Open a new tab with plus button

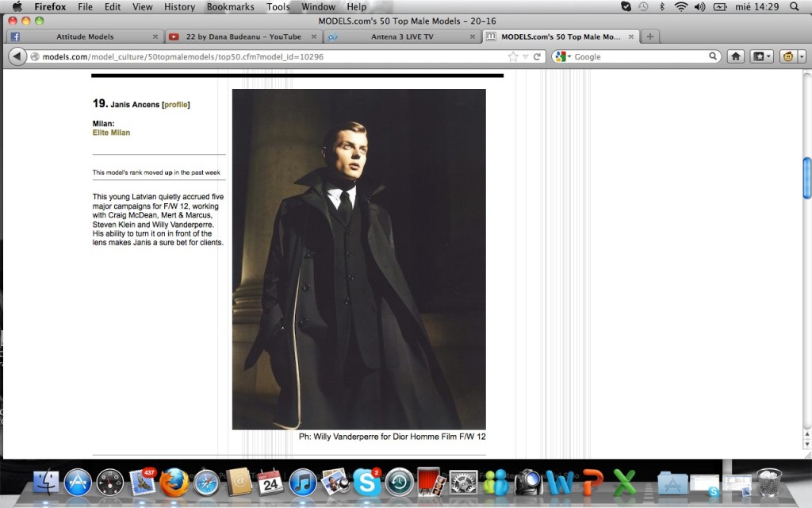pos(650,37)
